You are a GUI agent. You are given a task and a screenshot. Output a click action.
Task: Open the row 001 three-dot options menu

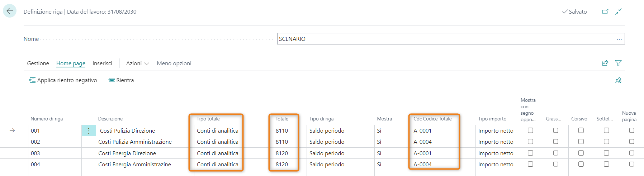89,131
